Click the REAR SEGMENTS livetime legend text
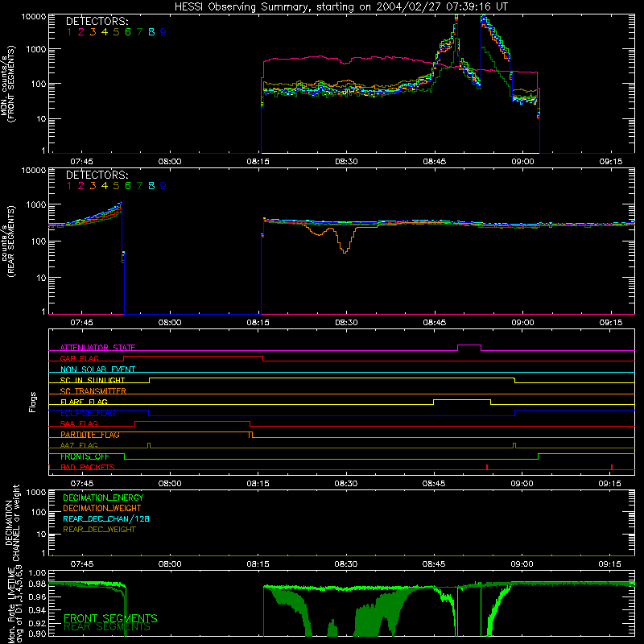The width and height of the screenshot is (644, 644). (x=107, y=627)
